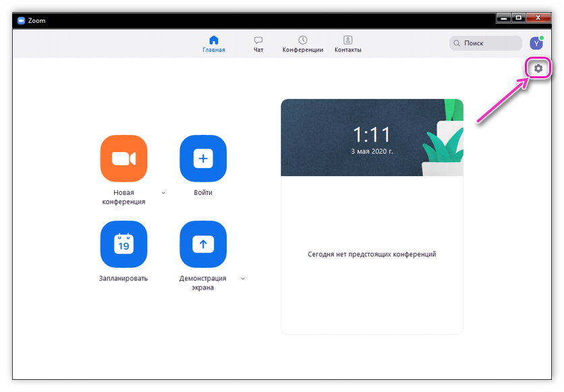
Task: Open the Чат tab
Action: (x=258, y=44)
